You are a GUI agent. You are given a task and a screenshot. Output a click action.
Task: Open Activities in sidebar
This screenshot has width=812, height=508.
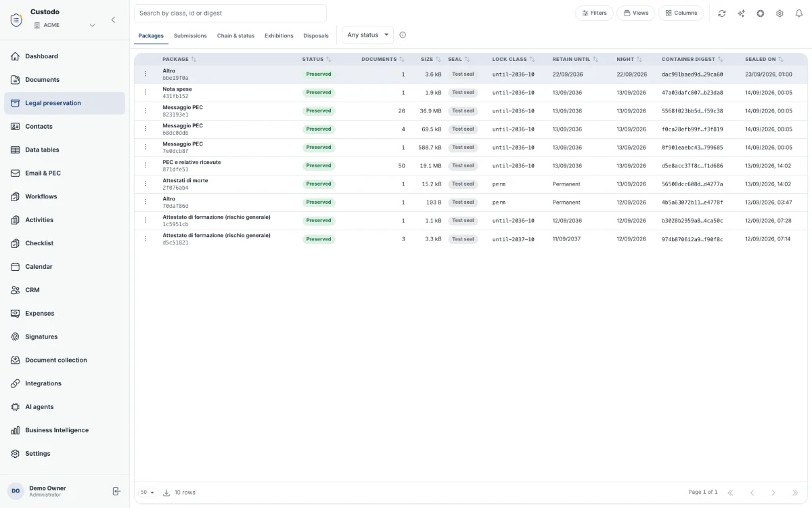(x=64, y=220)
